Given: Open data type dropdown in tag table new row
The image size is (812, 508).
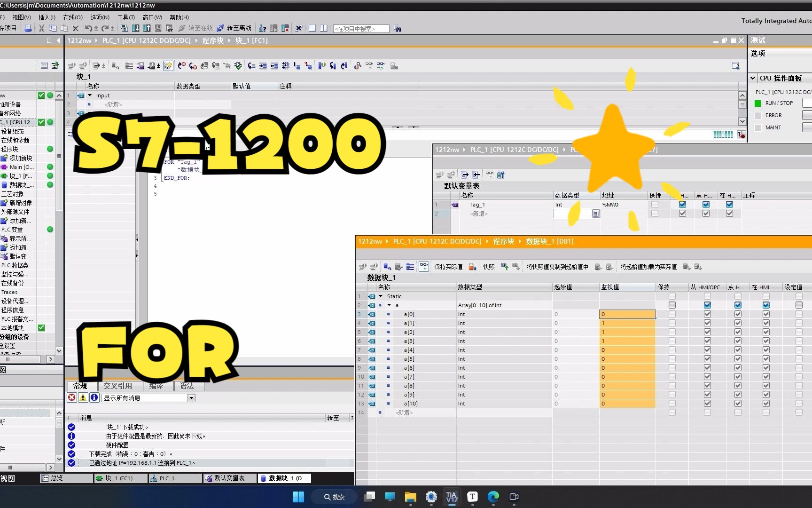Looking at the screenshot, I should pos(595,214).
